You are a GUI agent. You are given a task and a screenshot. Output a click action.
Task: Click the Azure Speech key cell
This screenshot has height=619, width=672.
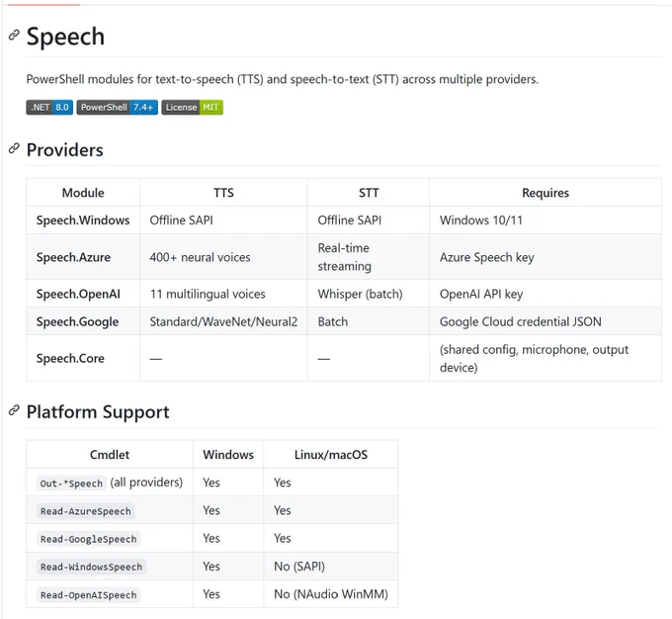546,257
